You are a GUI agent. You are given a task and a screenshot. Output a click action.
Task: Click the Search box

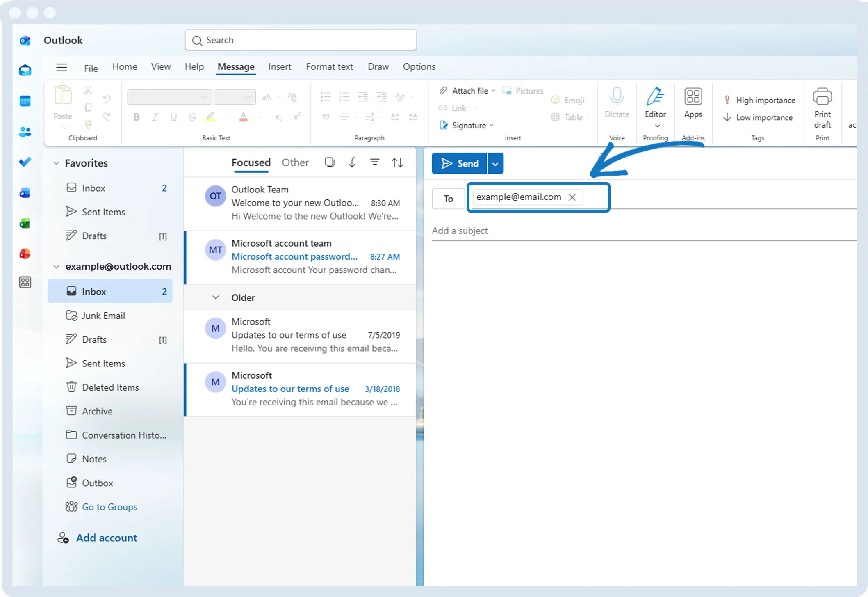pyautogui.click(x=301, y=40)
